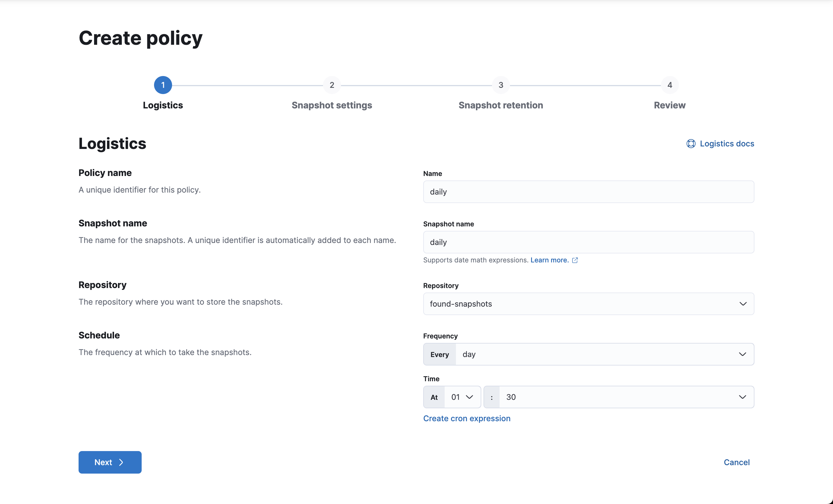Go to Snapshot settings step
The image size is (833, 504).
(332, 106)
